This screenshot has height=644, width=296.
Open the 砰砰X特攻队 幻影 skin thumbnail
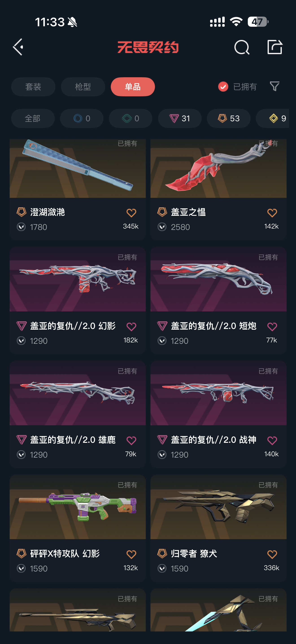(78, 507)
